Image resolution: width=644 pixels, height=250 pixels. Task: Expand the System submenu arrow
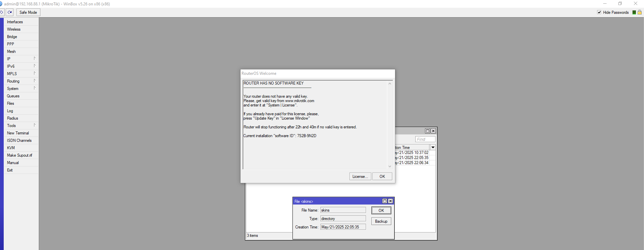click(34, 88)
